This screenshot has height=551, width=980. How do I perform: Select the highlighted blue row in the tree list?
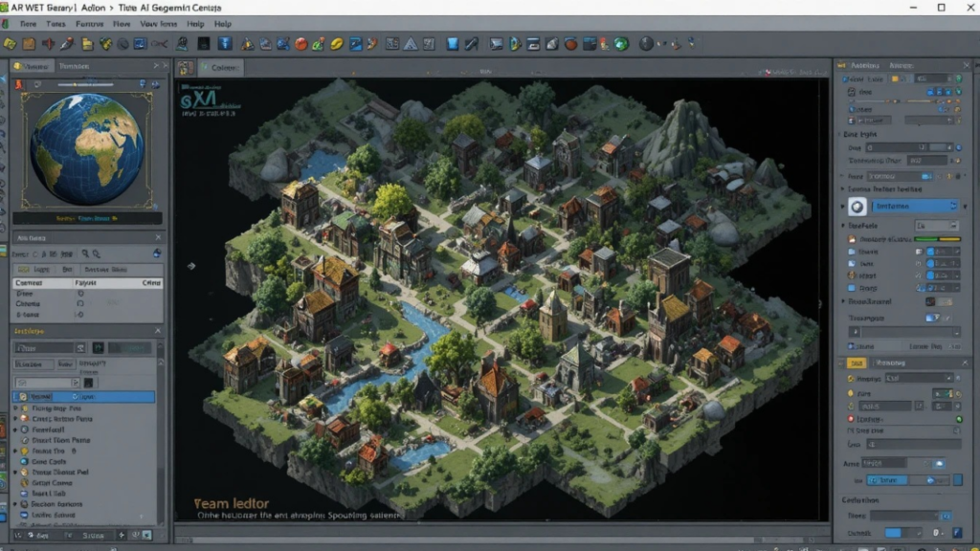[x=84, y=397]
